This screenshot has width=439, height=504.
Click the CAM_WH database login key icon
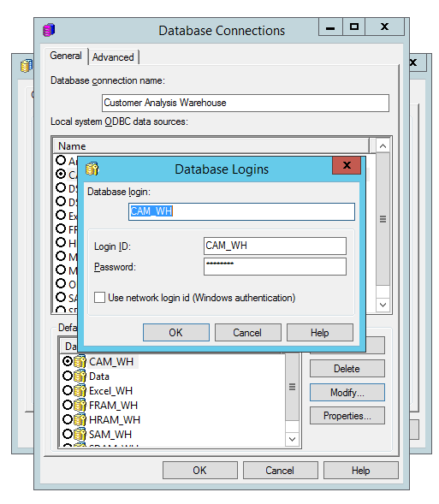[80, 361]
